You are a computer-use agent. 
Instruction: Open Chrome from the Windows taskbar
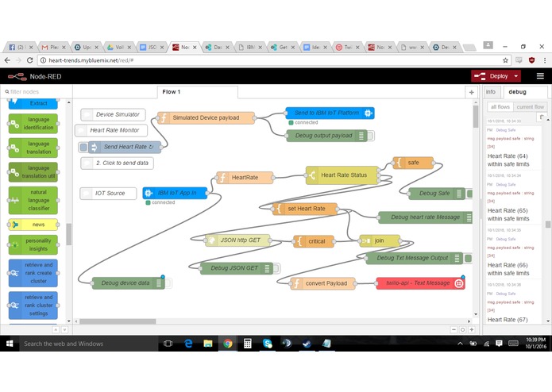click(x=227, y=344)
